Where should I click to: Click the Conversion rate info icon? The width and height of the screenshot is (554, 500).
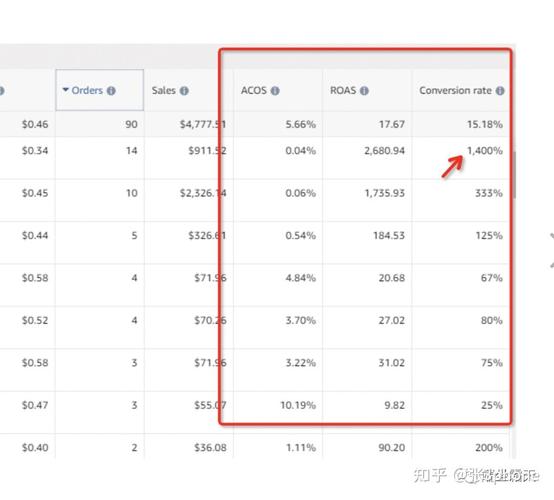[500, 91]
